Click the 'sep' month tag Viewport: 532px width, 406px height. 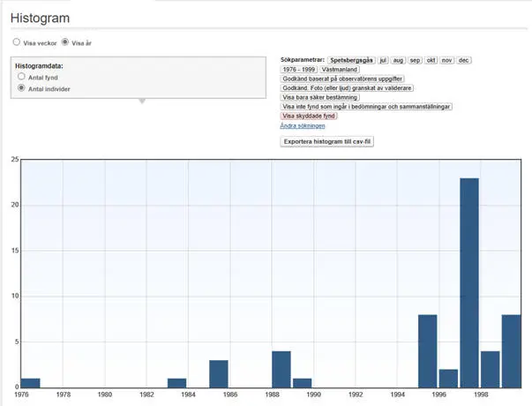click(416, 60)
